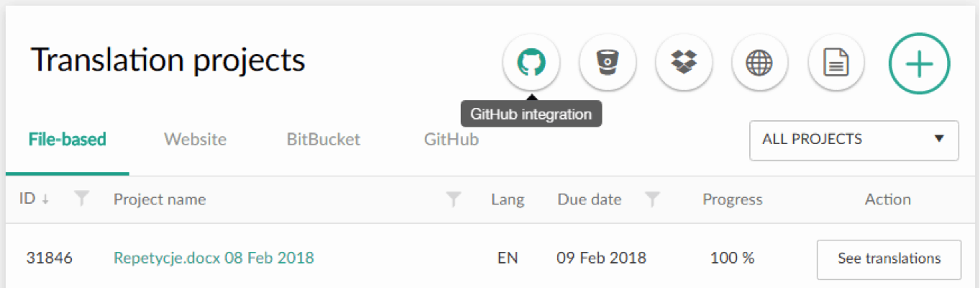Screen dimensions: 980x288
Task: Switch to the BitBucket tab
Action: tap(324, 139)
